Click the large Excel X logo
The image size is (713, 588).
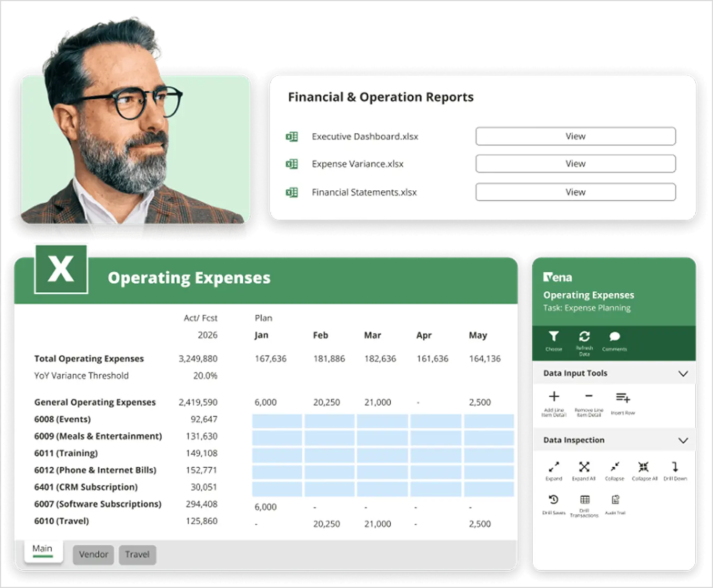61,269
